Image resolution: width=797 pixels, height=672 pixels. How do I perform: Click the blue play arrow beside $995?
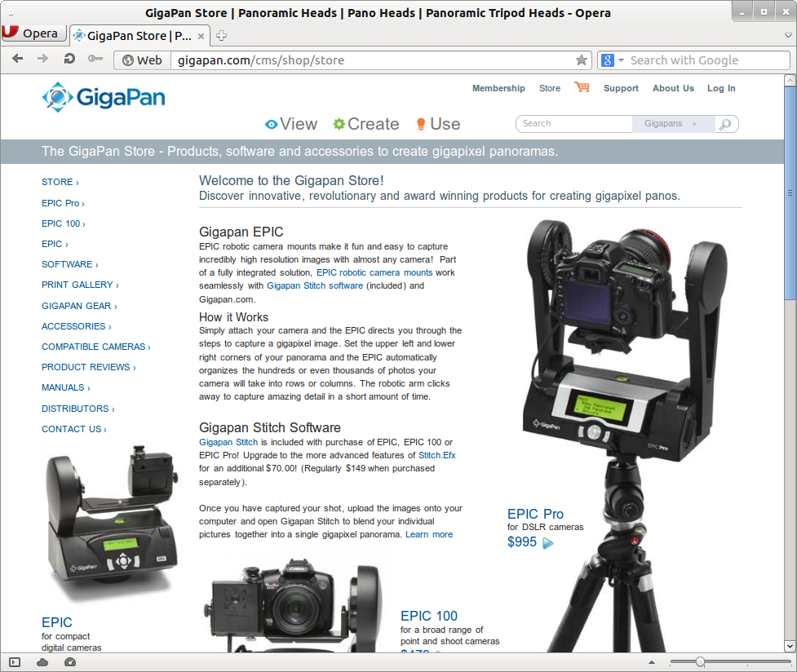547,542
